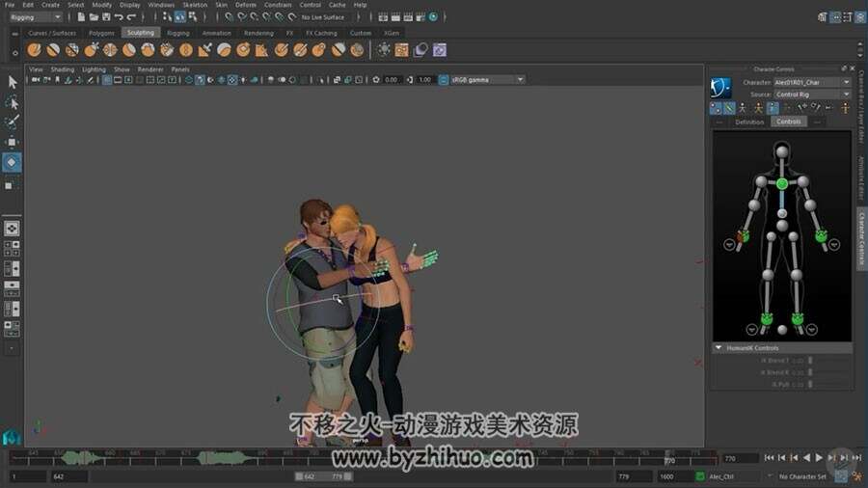Activate the highlighted Rotate tool
Image resolution: width=868 pixels, height=488 pixels.
click(x=12, y=162)
